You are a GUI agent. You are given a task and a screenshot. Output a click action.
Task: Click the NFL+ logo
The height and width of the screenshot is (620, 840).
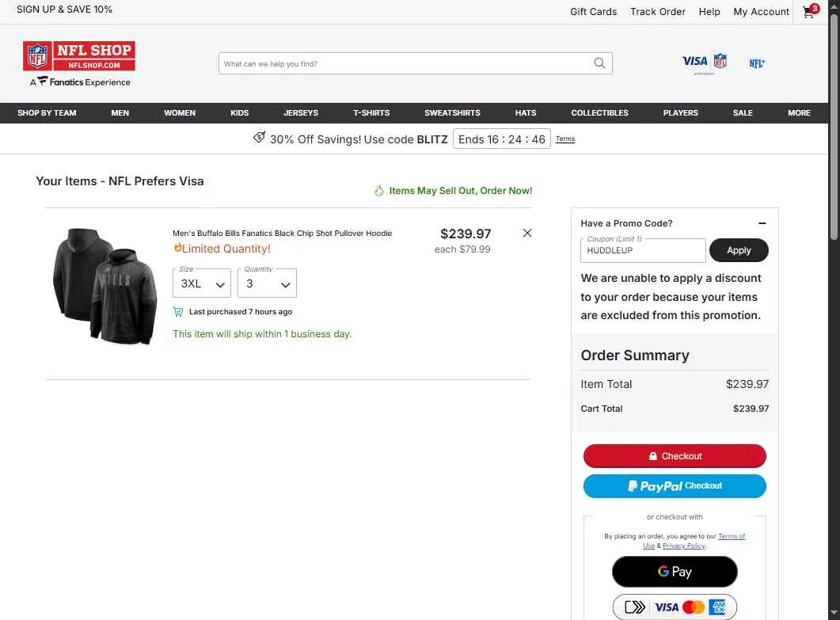pos(757,63)
